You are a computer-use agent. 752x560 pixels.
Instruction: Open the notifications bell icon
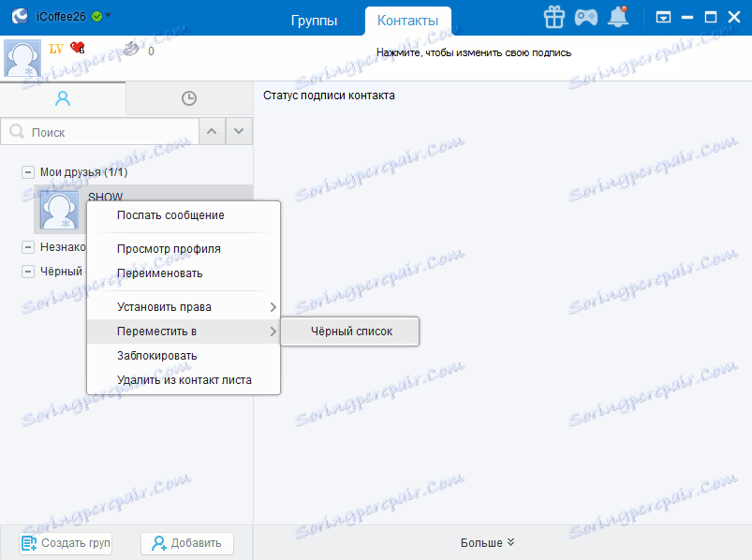[x=618, y=17]
